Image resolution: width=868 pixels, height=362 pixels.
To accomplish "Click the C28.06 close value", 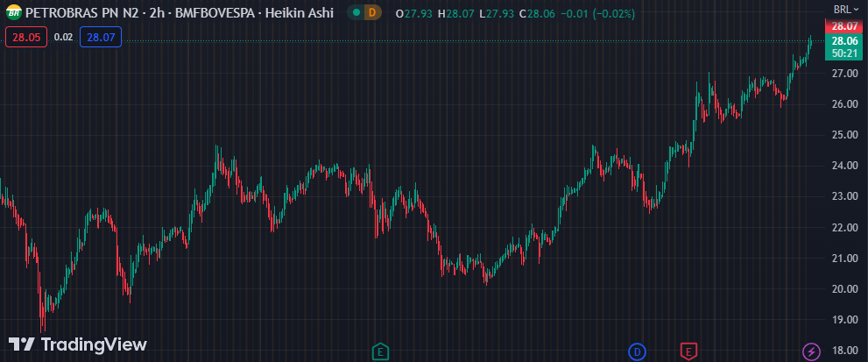I will [x=537, y=13].
